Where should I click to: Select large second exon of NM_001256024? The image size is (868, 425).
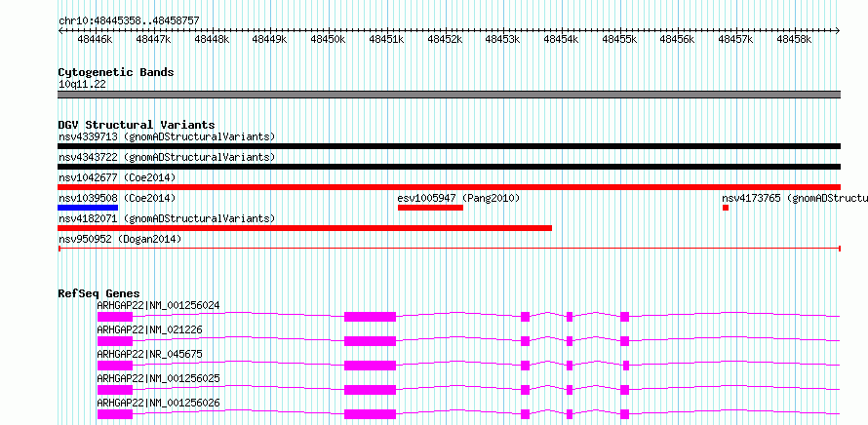(x=371, y=317)
